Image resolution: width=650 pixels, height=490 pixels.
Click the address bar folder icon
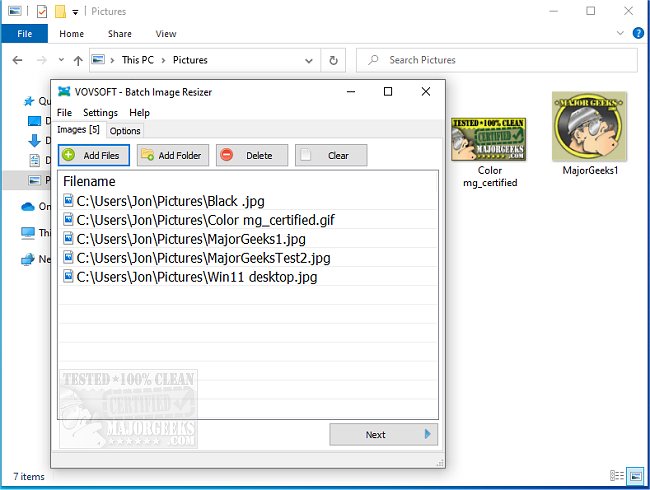click(98, 60)
